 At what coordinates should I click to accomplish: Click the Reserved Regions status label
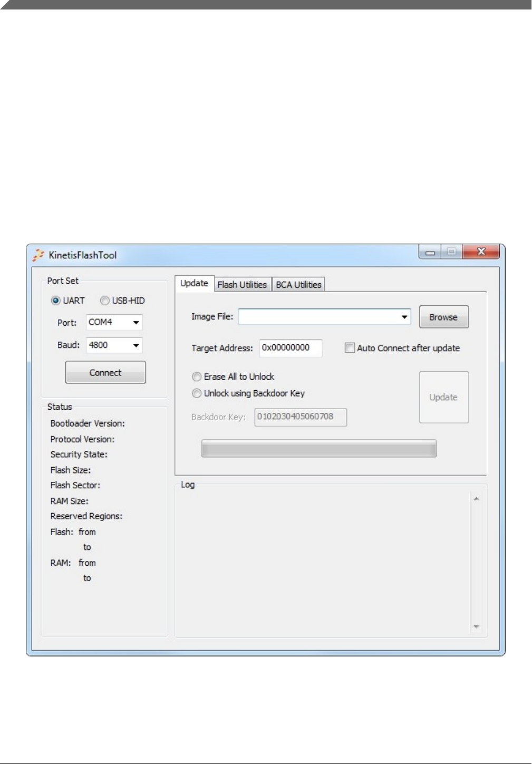(86, 516)
